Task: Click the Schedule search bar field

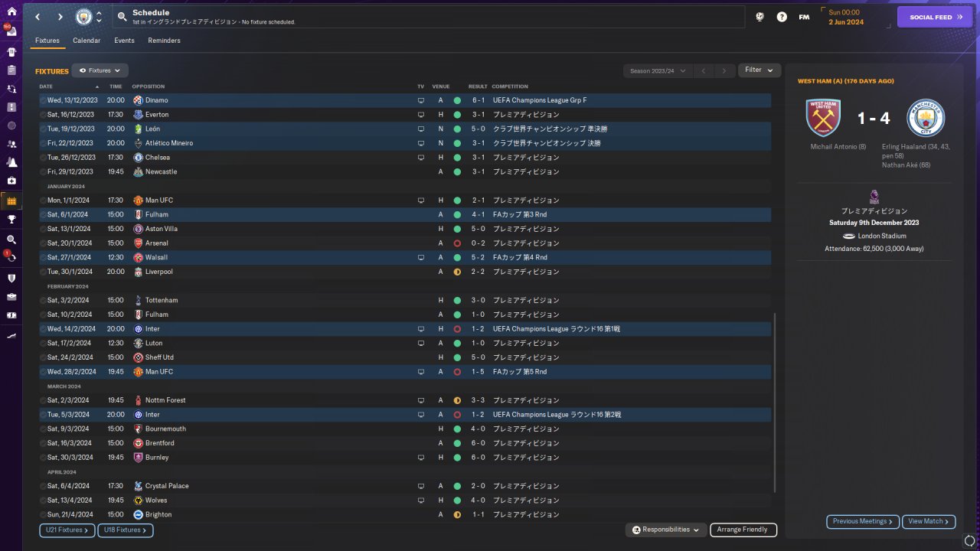Action: click(x=429, y=17)
